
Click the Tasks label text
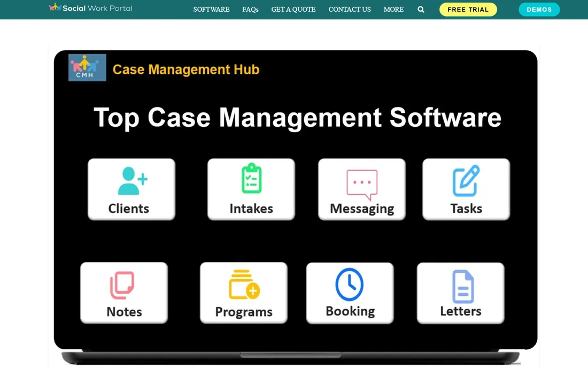[x=466, y=209]
